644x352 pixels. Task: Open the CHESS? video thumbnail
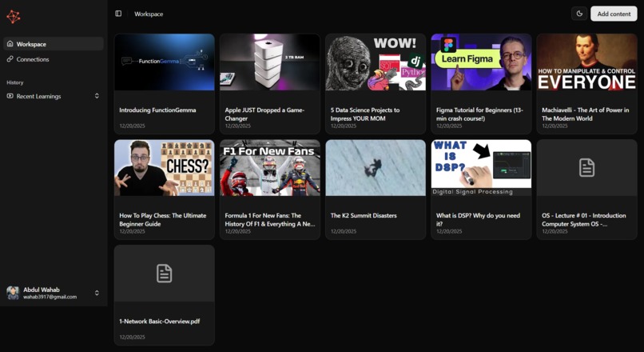[x=165, y=168]
